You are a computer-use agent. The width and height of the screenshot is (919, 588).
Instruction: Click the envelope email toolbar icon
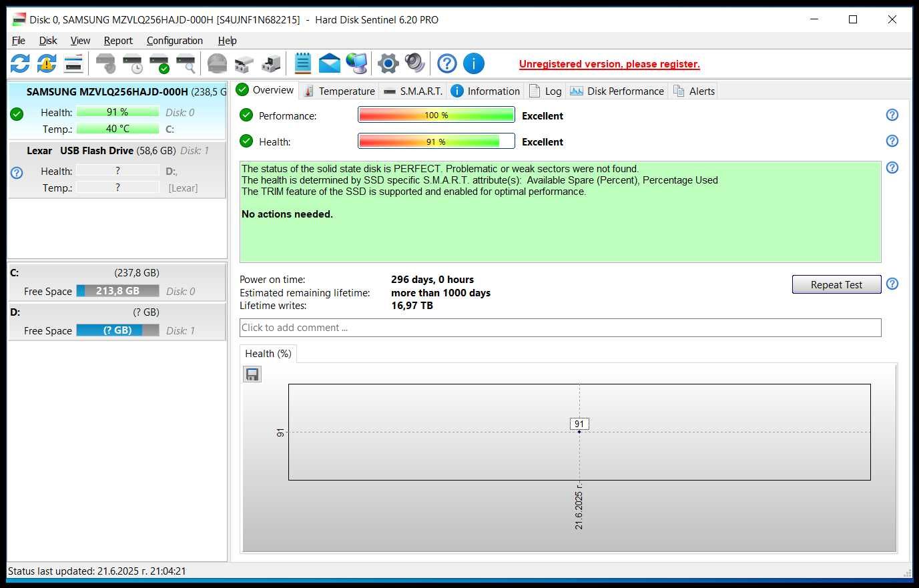click(330, 63)
